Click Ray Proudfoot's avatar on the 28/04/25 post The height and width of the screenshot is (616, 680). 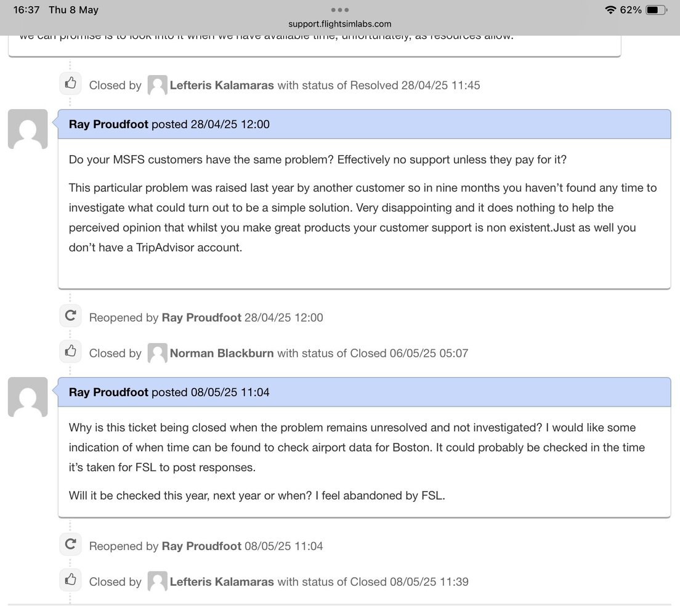(x=28, y=129)
